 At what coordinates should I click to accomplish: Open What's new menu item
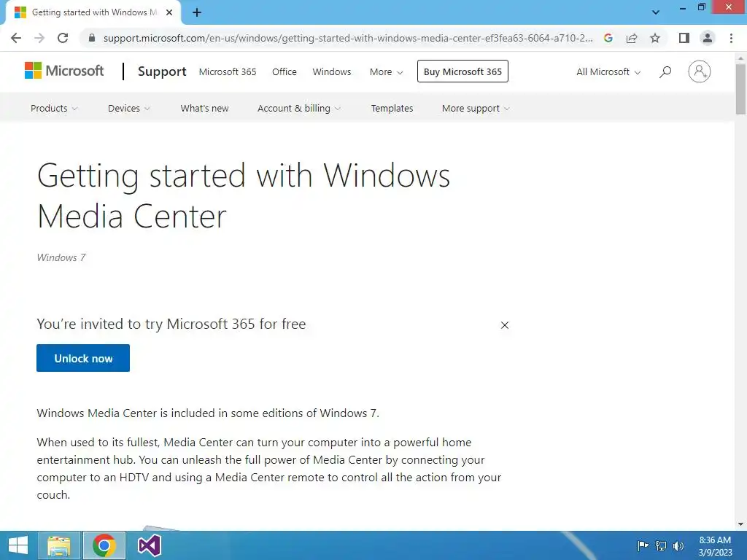pyautogui.click(x=204, y=108)
